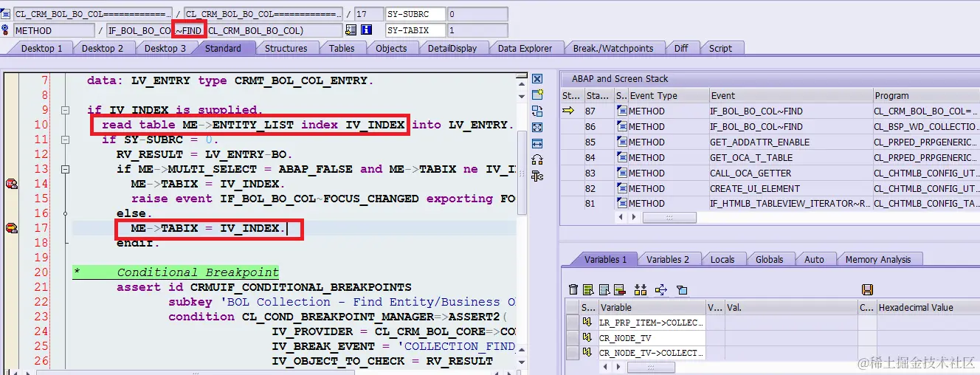Open the Script tab

pyautogui.click(x=720, y=48)
